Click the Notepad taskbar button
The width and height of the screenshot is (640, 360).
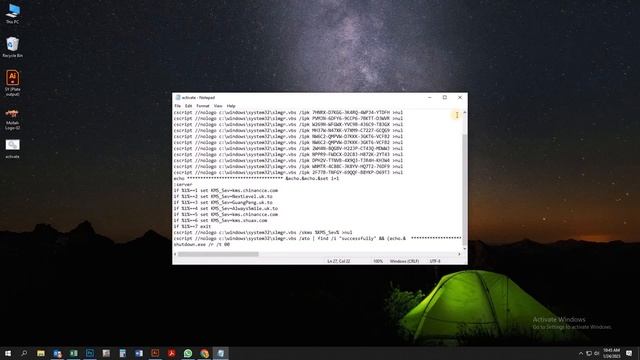click(220, 353)
